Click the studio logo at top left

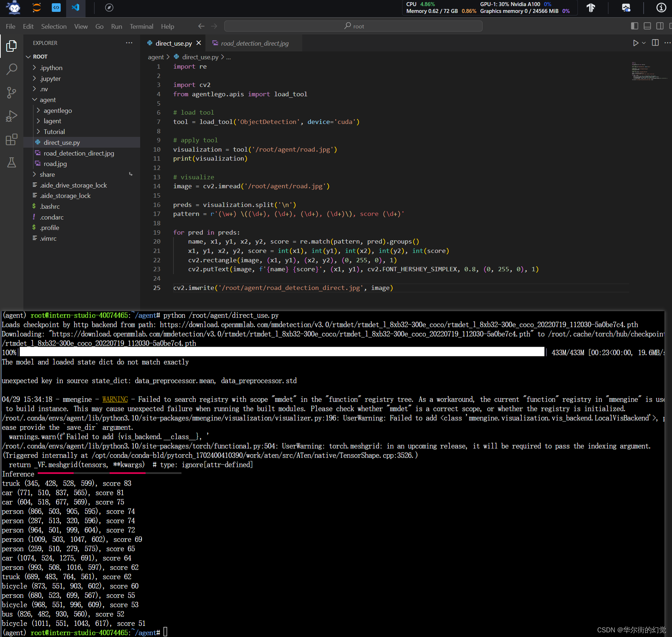[x=14, y=8]
